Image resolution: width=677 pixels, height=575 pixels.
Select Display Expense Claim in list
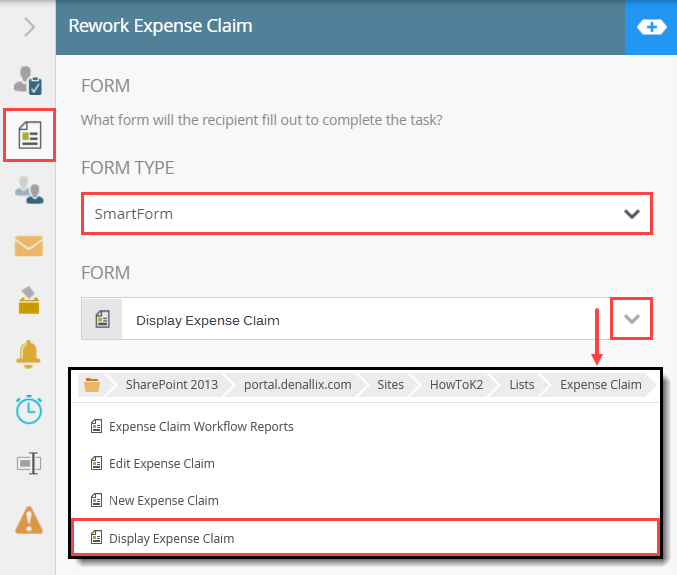click(365, 538)
